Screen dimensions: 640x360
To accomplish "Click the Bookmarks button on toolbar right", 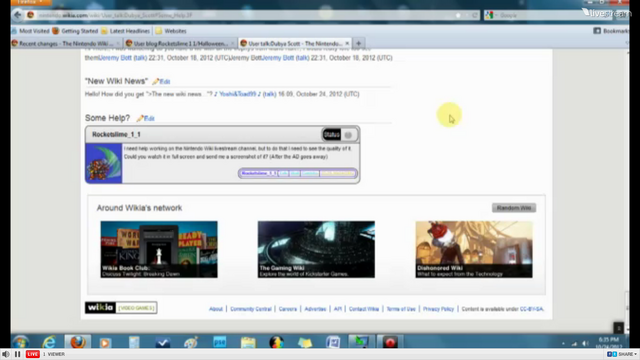I will point(611,31).
